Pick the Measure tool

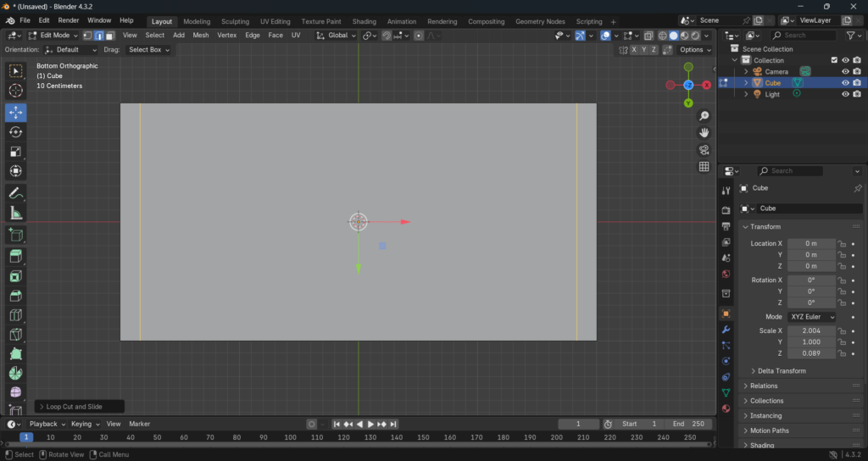pos(16,213)
